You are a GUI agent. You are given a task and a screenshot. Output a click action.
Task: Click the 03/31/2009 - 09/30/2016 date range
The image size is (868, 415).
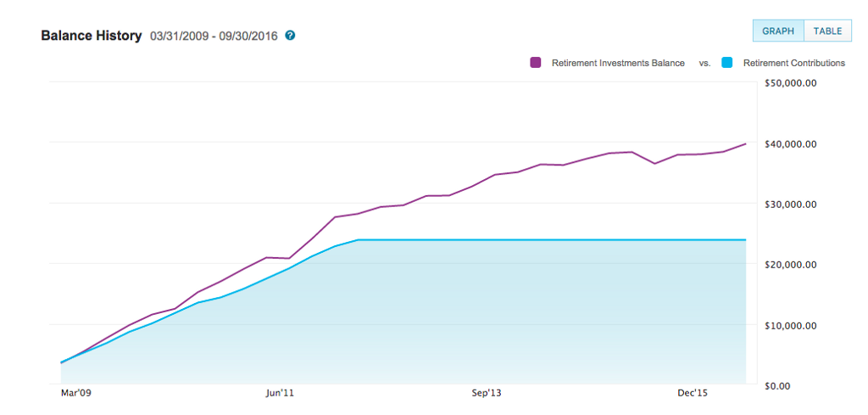pos(214,36)
